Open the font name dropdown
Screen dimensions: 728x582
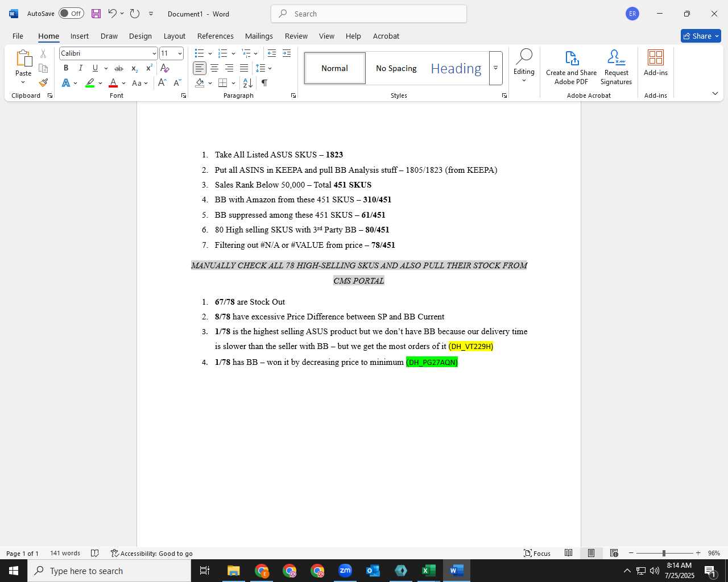point(154,53)
